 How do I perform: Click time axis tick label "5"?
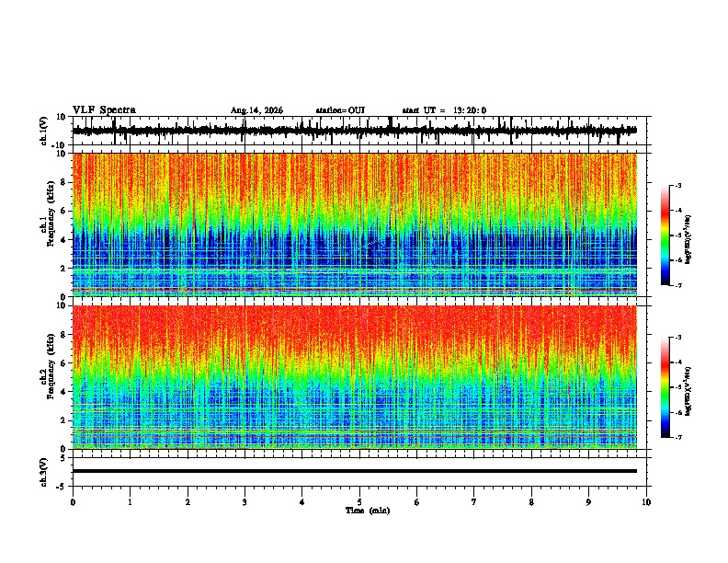point(359,502)
